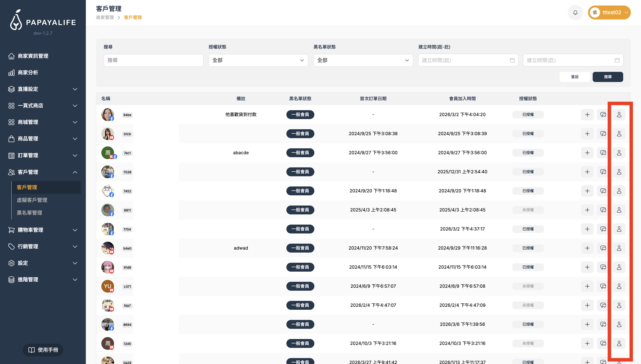
Task: Open the chat icon for customer b1cb
Action: pos(603,134)
